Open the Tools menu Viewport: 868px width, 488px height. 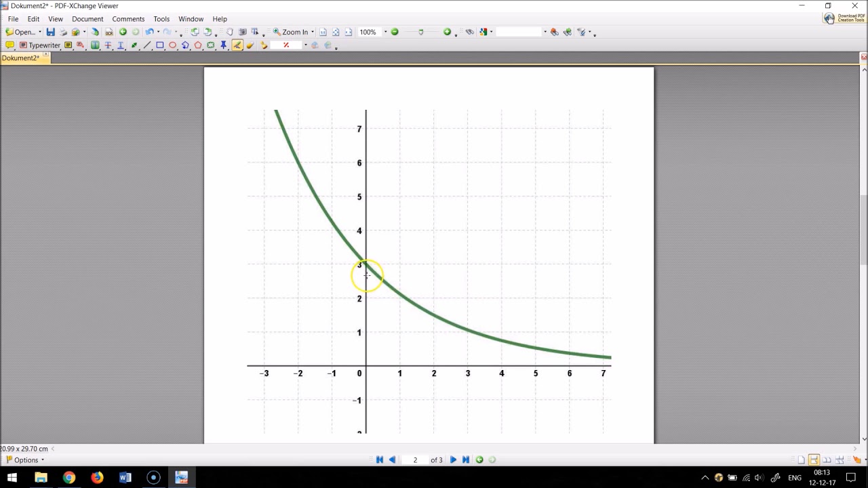click(161, 19)
